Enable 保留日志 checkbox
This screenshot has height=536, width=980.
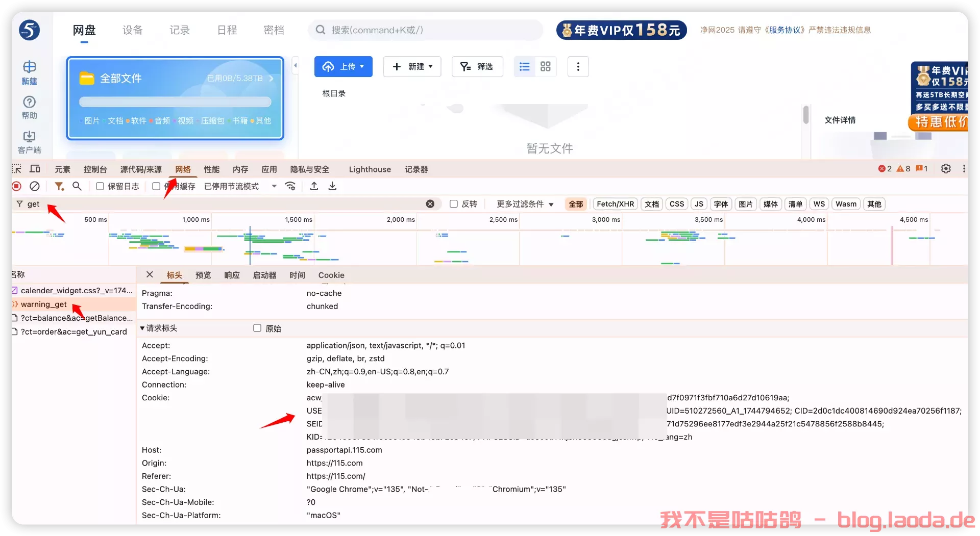[100, 186]
